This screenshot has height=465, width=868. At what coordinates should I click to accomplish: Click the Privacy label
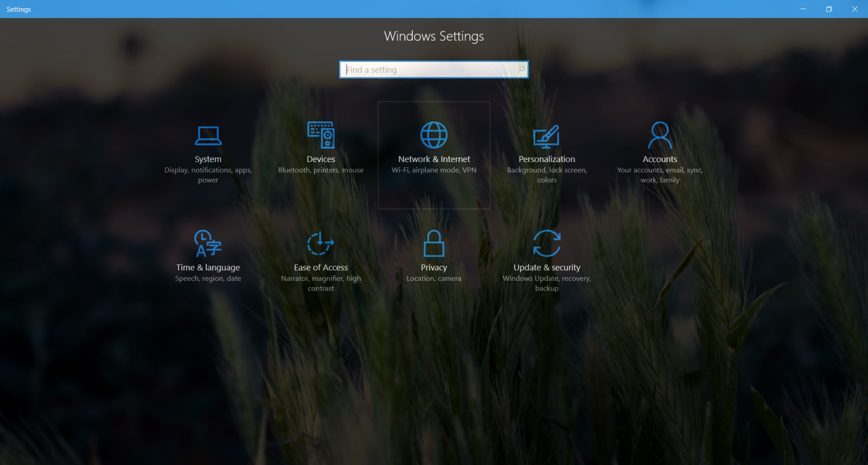434,268
